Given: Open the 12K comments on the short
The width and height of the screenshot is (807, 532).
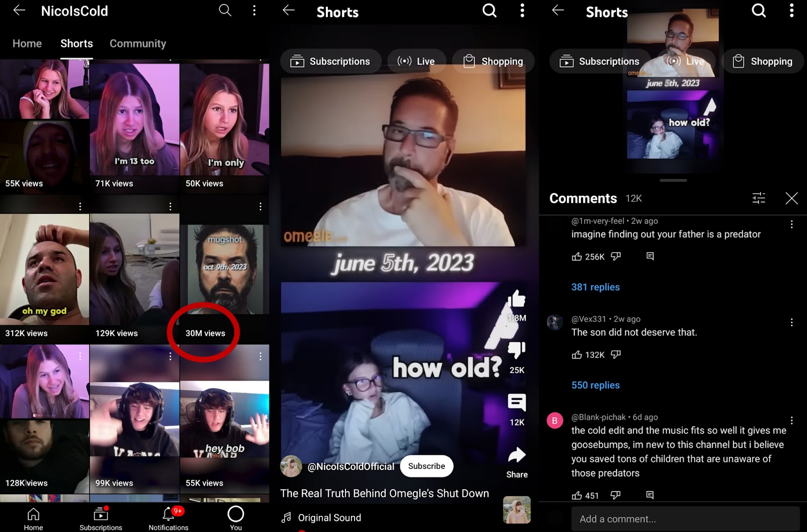Looking at the screenshot, I should [x=516, y=402].
